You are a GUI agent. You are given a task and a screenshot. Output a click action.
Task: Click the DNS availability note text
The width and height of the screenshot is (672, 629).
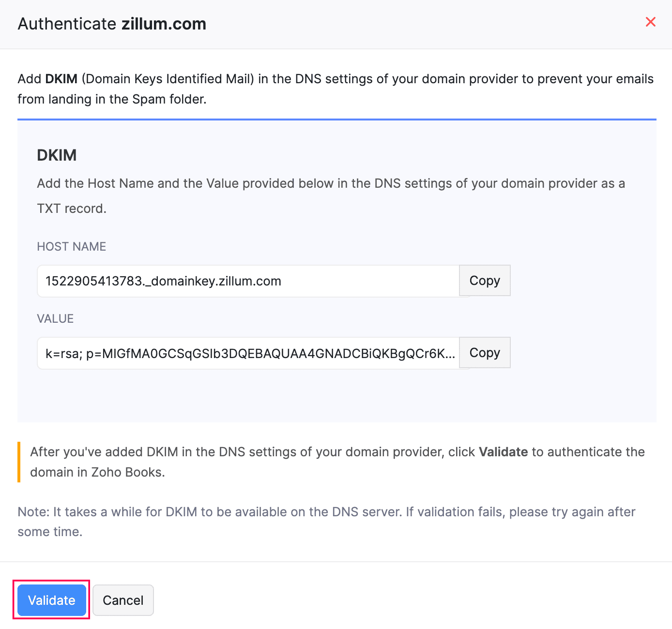pos(326,522)
